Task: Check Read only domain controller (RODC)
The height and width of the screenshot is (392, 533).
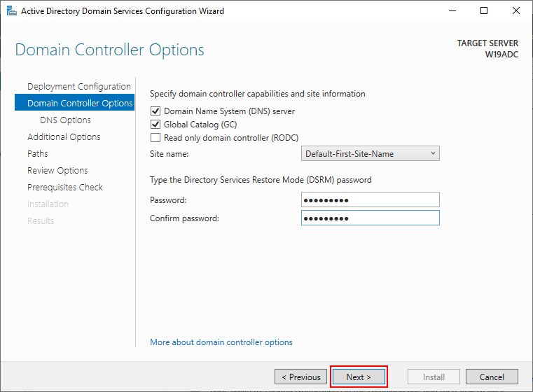Action: pyautogui.click(x=155, y=138)
